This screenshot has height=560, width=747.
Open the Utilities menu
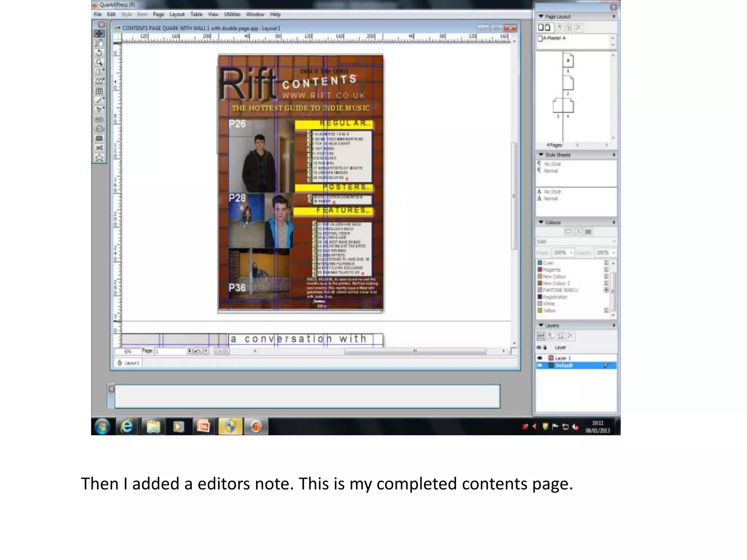point(232,15)
